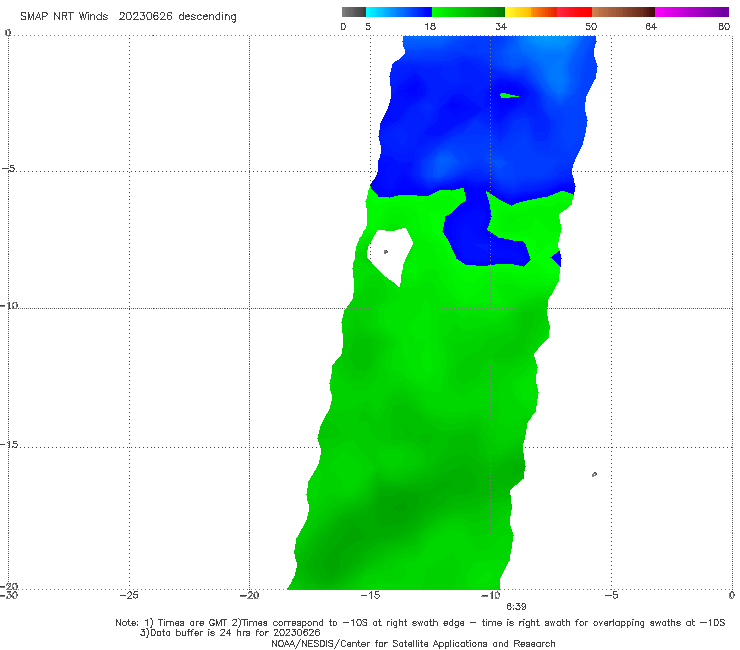Pick the brown segment of the color bar
Image resolution: width=740 pixels, height=650 pixels.
623,12
